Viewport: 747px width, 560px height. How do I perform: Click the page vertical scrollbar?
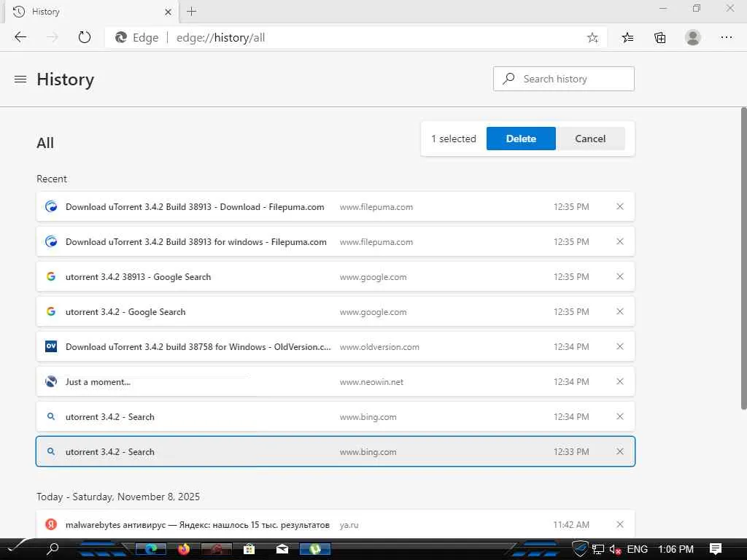pyautogui.click(x=743, y=258)
